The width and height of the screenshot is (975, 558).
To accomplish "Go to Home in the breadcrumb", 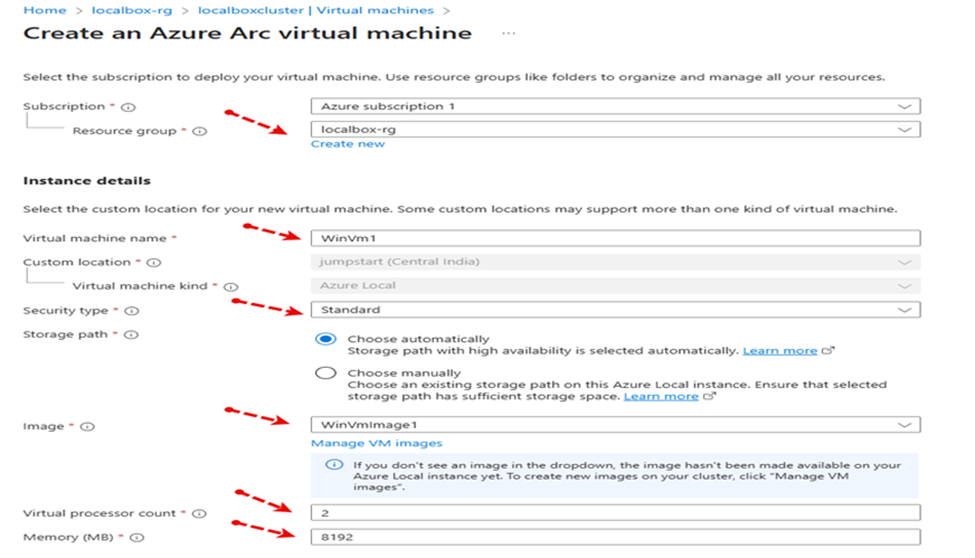I will click(x=45, y=11).
